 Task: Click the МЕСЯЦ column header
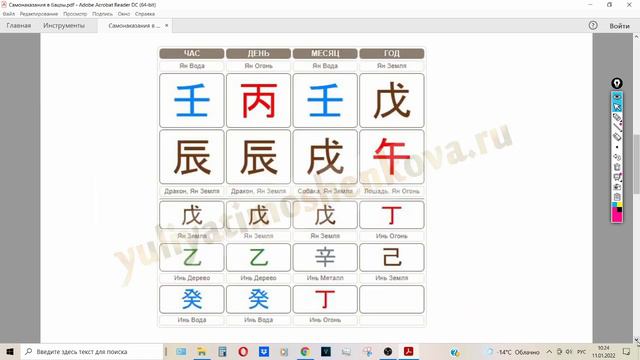coord(325,53)
